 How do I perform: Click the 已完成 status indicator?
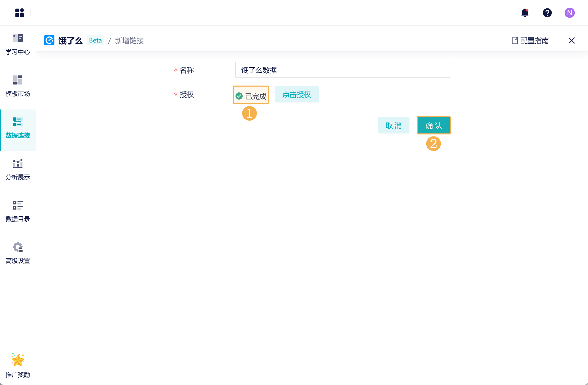tap(251, 96)
